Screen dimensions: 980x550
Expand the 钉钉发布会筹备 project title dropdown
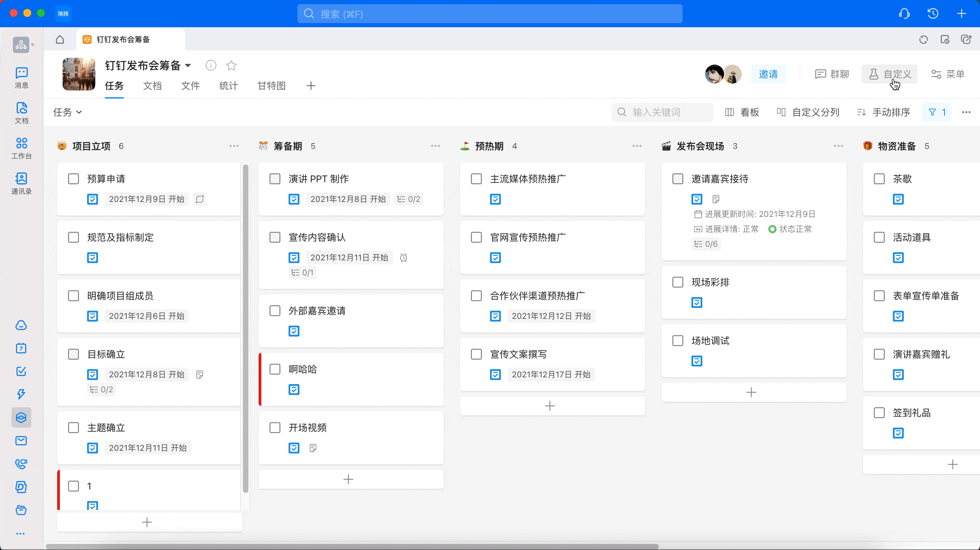point(188,66)
